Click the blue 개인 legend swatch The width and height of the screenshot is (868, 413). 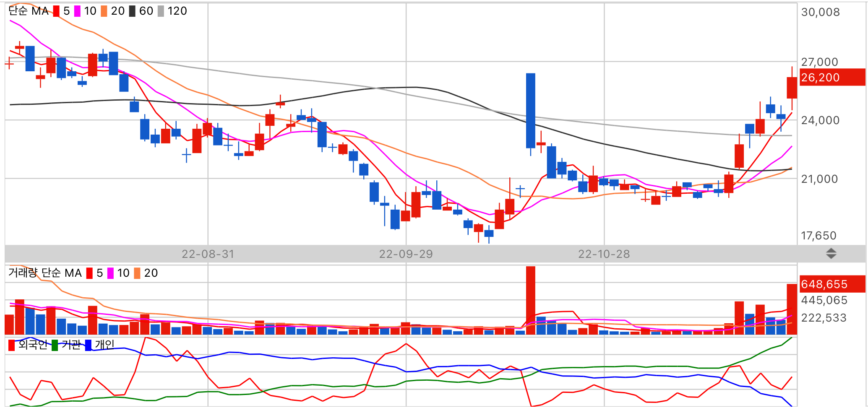tap(88, 345)
